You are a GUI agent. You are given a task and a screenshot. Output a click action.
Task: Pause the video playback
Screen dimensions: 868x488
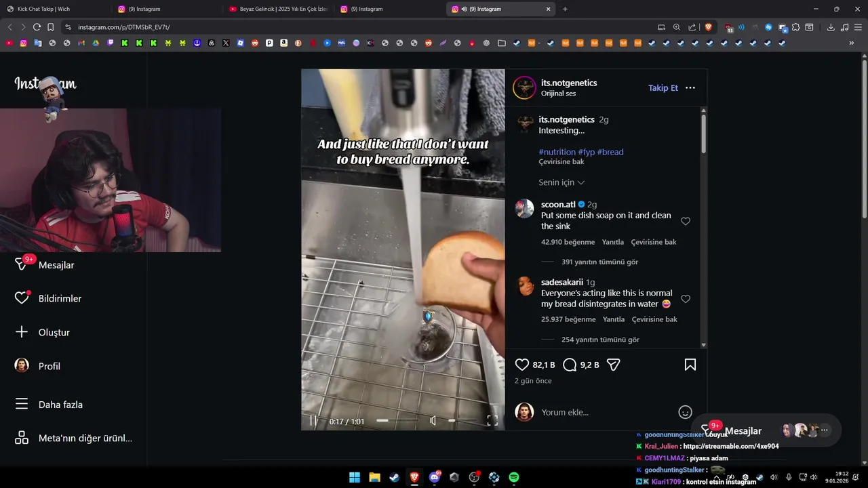[x=313, y=421]
